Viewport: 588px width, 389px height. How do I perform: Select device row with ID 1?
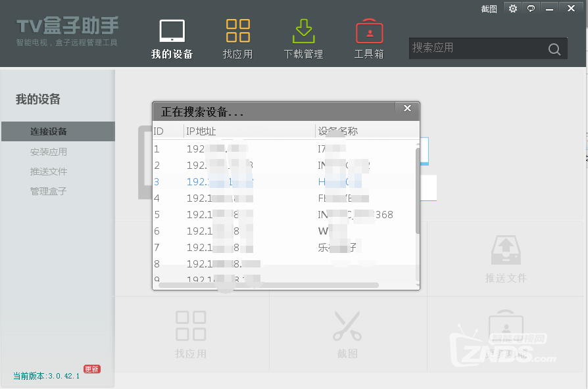[x=284, y=149]
